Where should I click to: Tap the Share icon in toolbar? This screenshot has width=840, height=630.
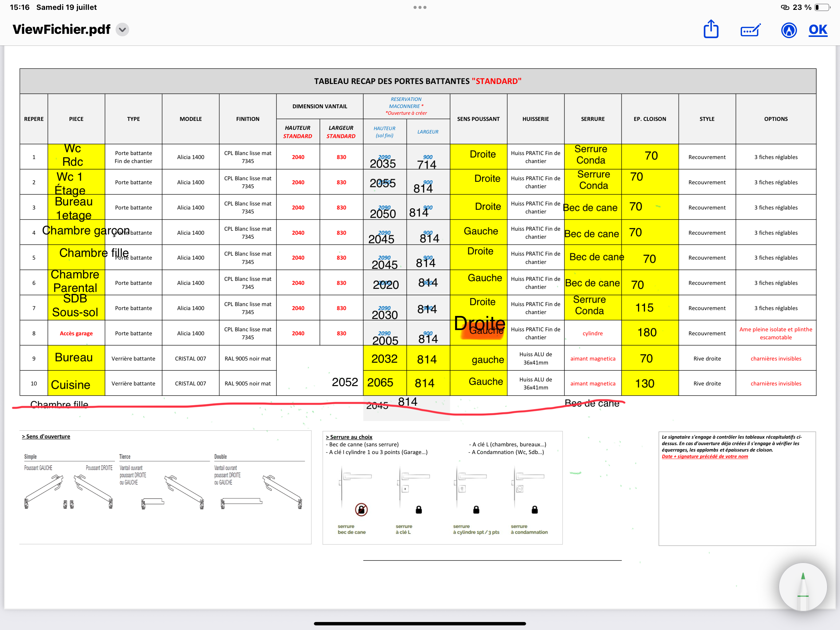click(x=711, y=29)
